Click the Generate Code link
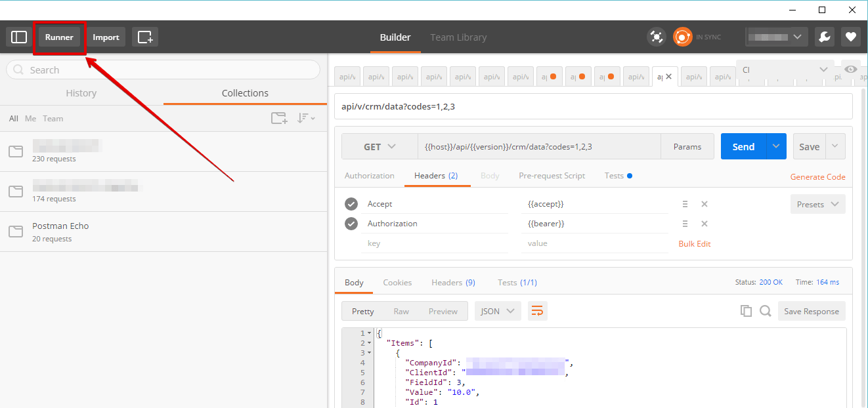This screenshot has width=868, height=408. tap(817, 177)
